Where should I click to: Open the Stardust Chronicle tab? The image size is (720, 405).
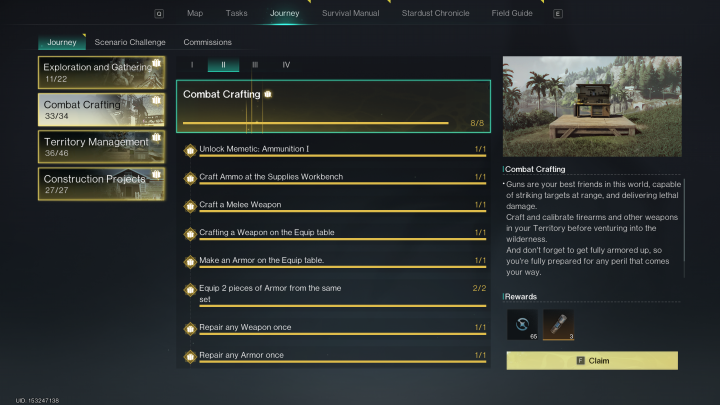click(435, 13)
